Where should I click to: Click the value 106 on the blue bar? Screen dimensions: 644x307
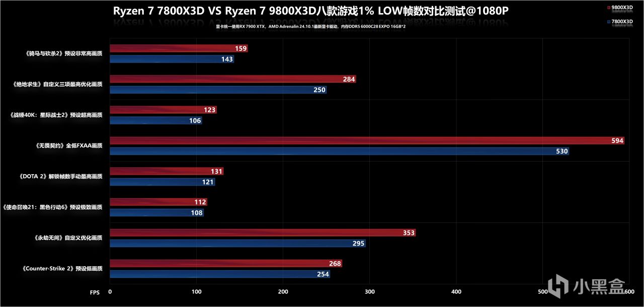(195, 121)
